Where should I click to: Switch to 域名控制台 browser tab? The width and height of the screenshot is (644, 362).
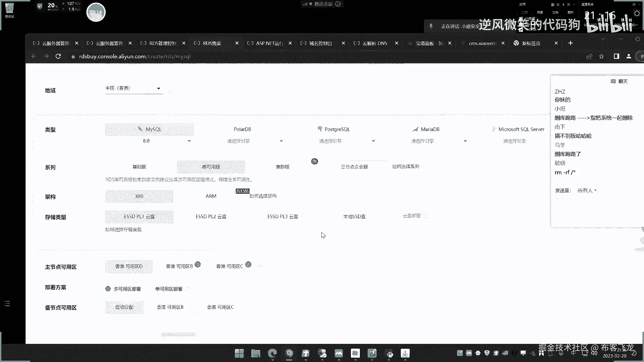(320, 43)
